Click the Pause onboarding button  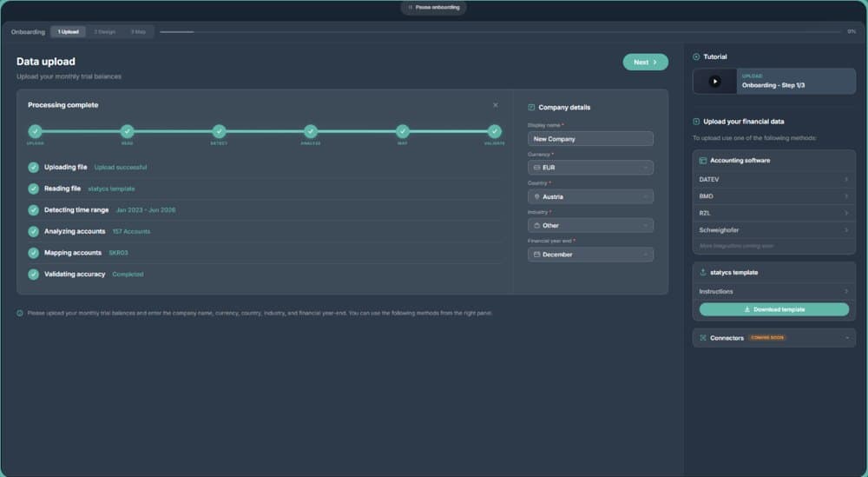tap(433, 7)
